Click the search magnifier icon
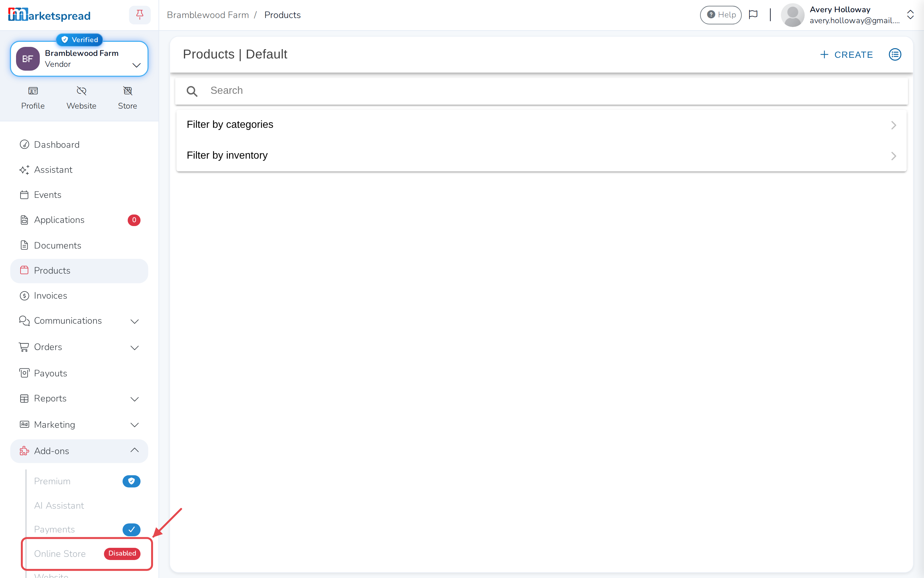 click(192, 91)
